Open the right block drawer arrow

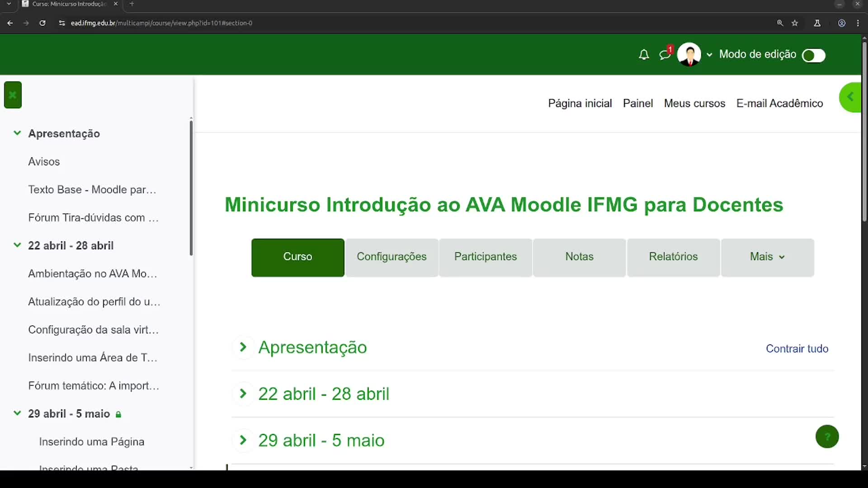point(850,97)
